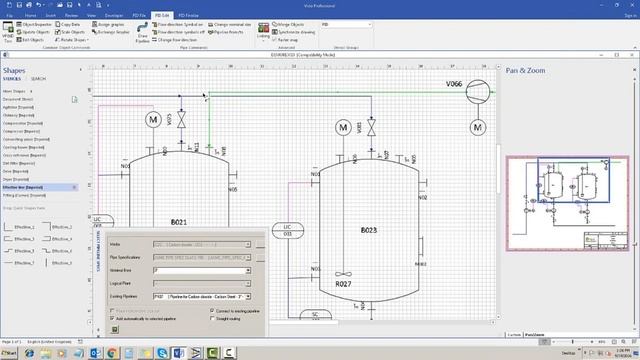Open Outlook from the taskbar
The image size is (640, 360).
click(x=95, y=353)
